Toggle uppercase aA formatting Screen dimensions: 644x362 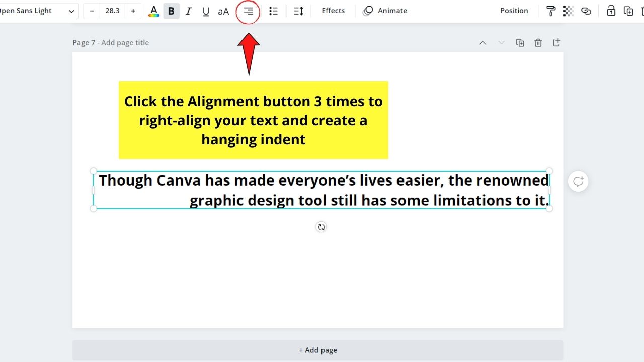(x=223, y=11)
